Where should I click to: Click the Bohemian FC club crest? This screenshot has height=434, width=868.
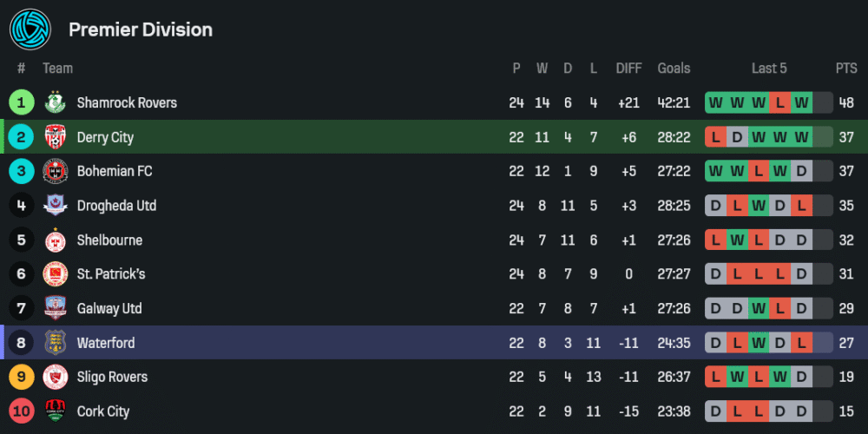tap(56, 171)
